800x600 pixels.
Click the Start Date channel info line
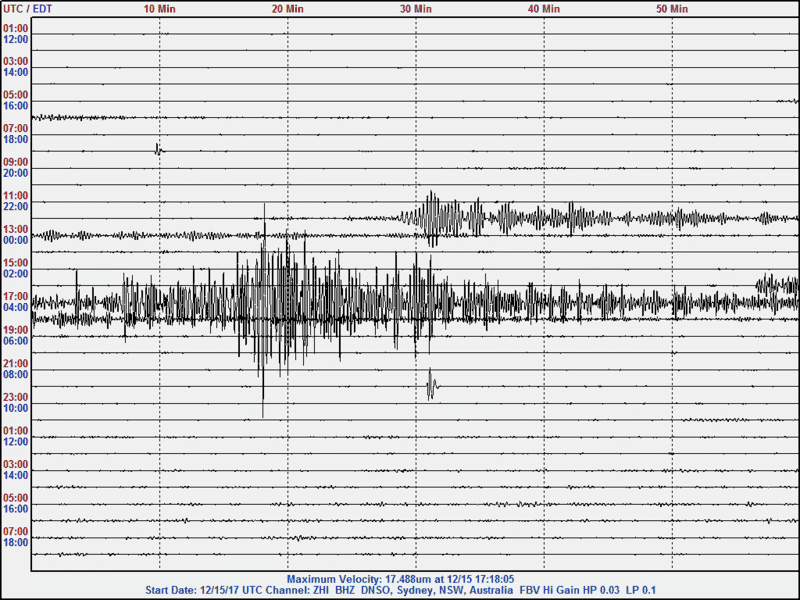(x=401, y=590)
